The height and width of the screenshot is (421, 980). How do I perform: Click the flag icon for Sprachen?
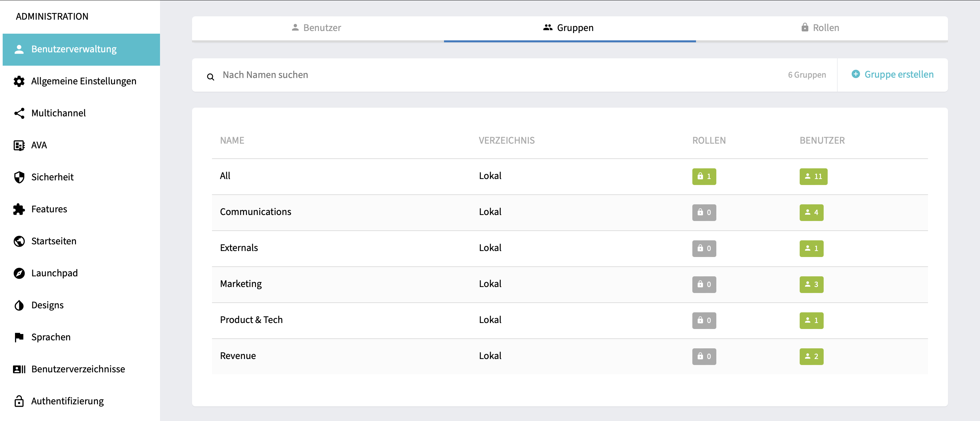19,337
